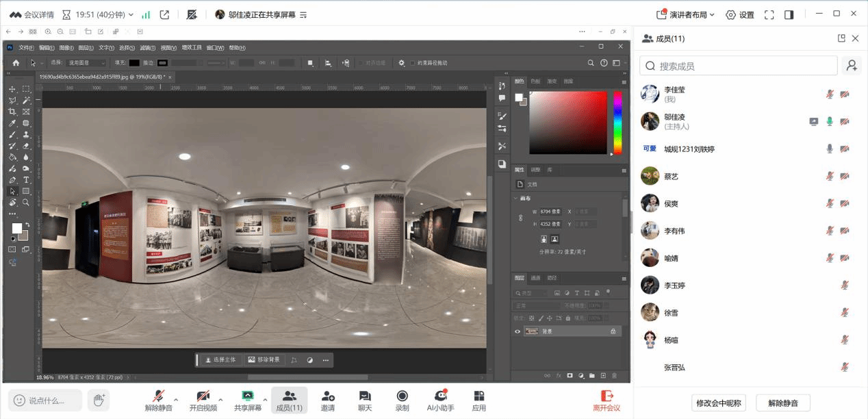The height and width of the screenshot is (419, 868).
Task: Open the 滤镜 menu in Photoshop
Action: (147, 48)
